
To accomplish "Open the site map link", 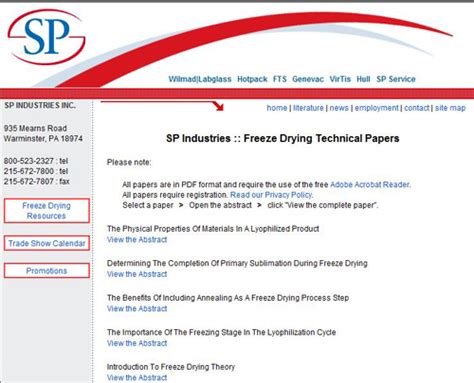I will click(450, 108).
